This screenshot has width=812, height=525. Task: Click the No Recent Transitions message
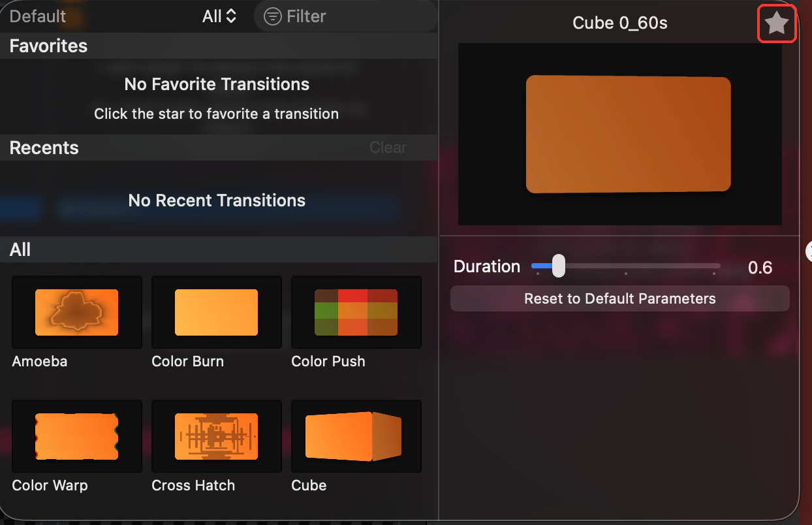tap(217, 200)
